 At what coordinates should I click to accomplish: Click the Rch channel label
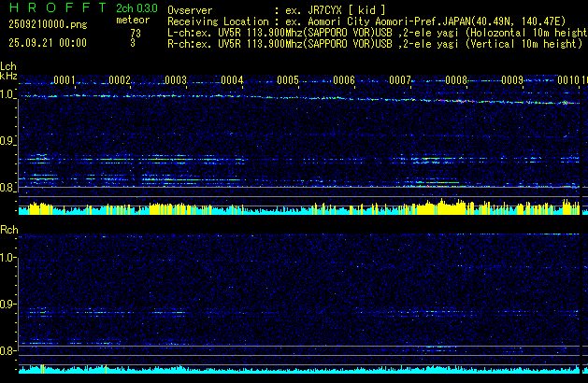(x=9, y=230)
